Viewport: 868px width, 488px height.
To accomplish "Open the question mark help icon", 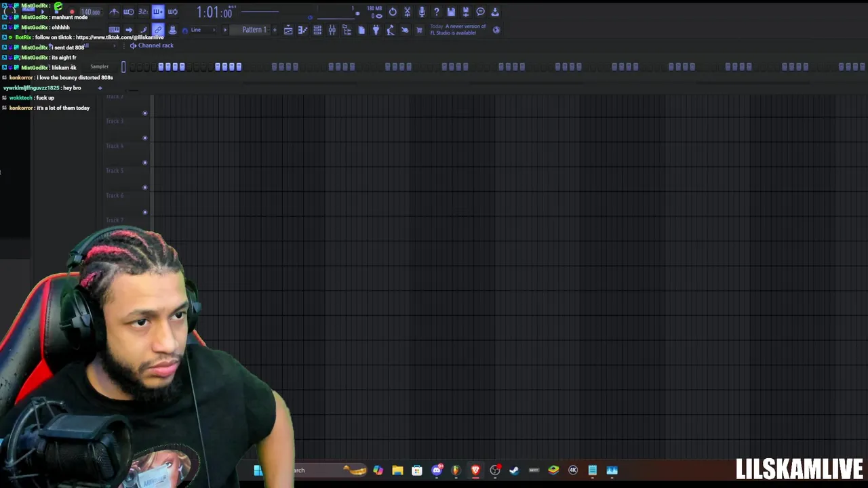I will coord(436,12).
